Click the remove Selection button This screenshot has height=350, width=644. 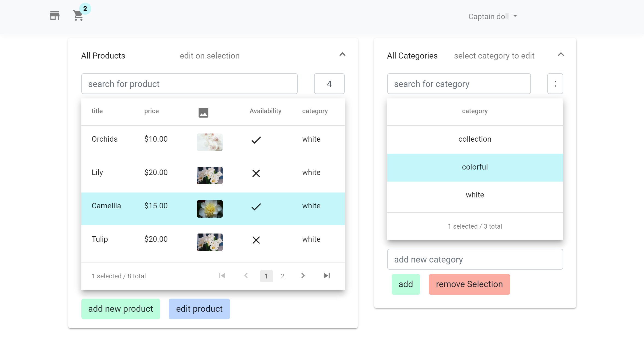(x=469, y=284)
